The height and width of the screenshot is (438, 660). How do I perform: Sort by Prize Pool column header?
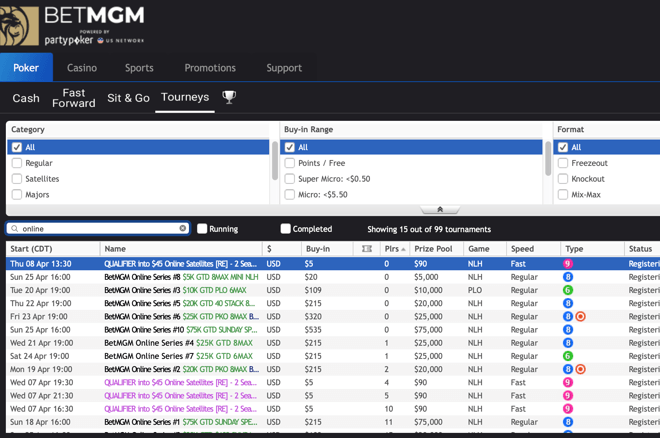click(436, 249)
